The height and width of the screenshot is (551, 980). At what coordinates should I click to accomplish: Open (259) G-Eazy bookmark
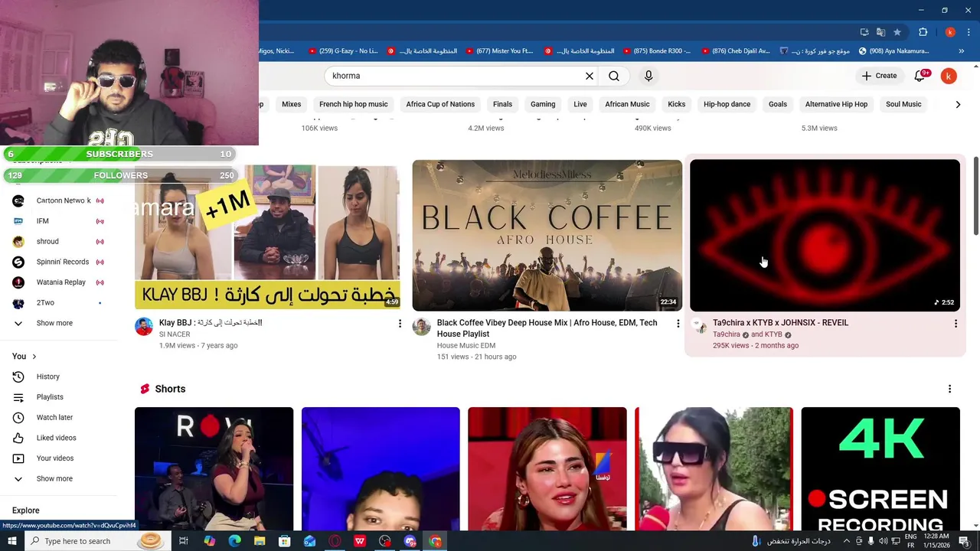tap(343, 51)
